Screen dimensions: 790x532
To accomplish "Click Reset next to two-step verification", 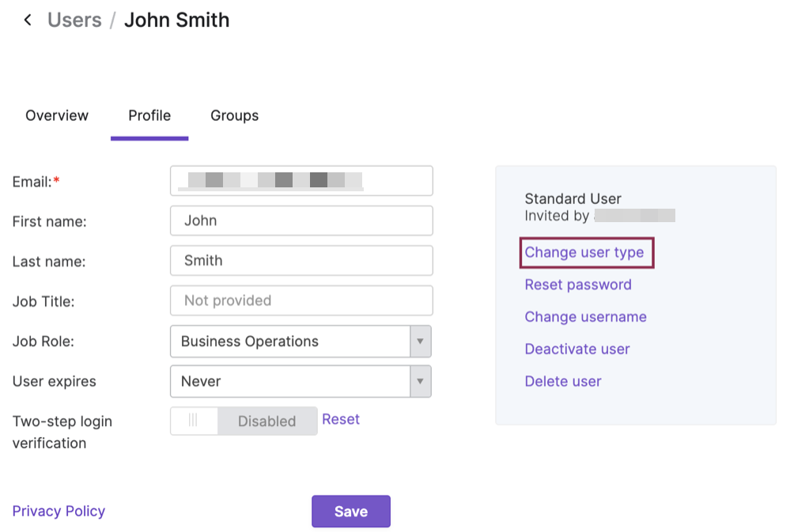I will pos(341,419).
